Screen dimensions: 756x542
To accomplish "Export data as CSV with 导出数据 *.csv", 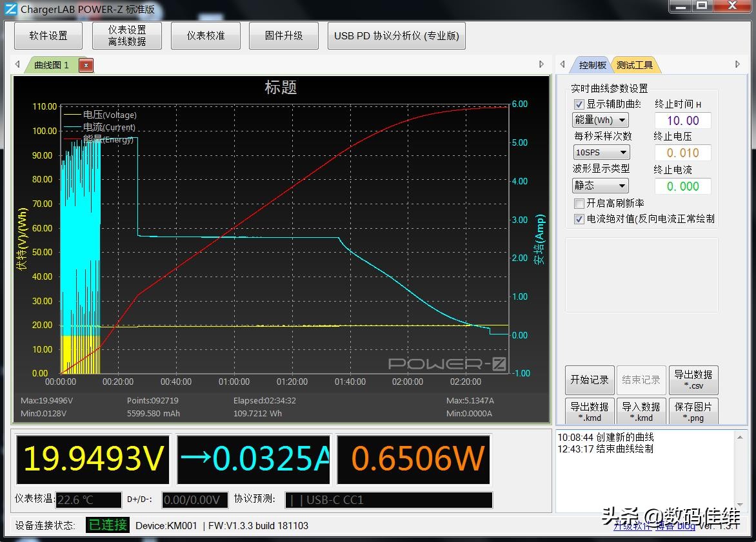I will pyautogui.click(x=693, y=380).
